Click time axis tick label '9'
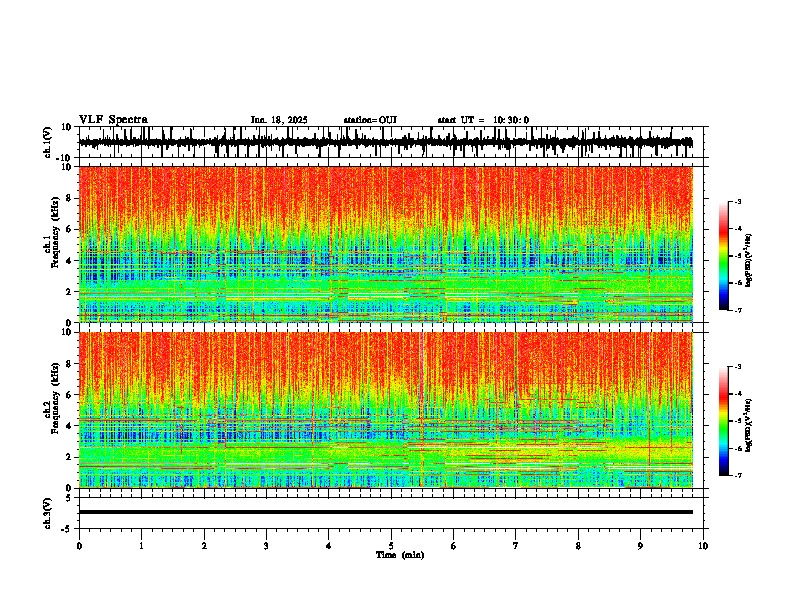 [640, 546]
